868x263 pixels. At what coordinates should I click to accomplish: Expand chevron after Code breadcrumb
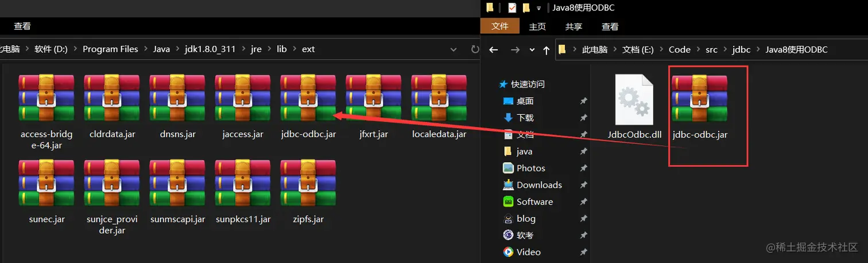click(698, 50)
